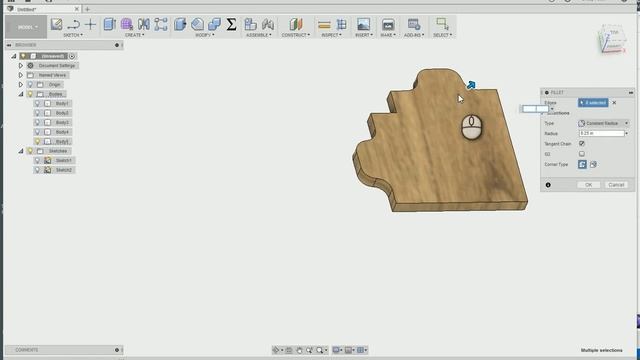Select the Extrude tool icon

click(x=109, y=24)
